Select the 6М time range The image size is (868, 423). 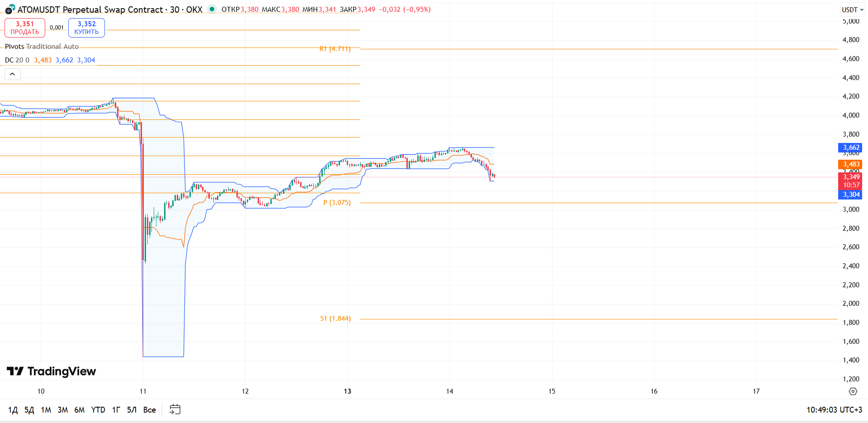tap(80, 410)
